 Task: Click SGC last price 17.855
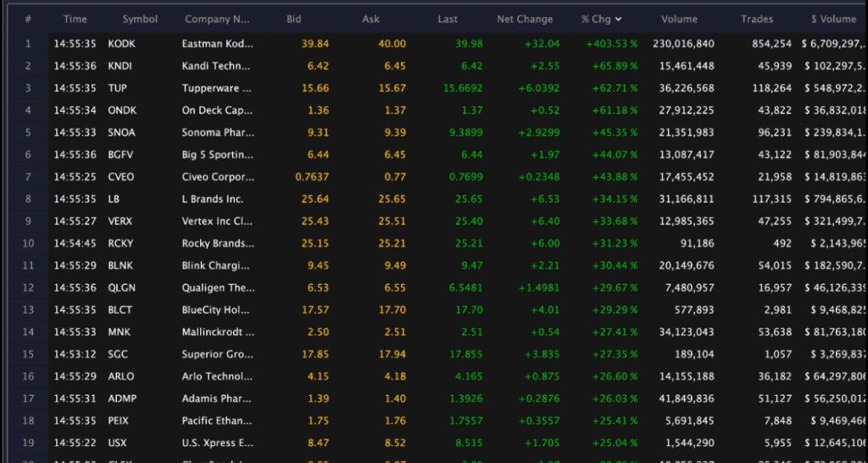pyautogui.click(x=465, y=354)
